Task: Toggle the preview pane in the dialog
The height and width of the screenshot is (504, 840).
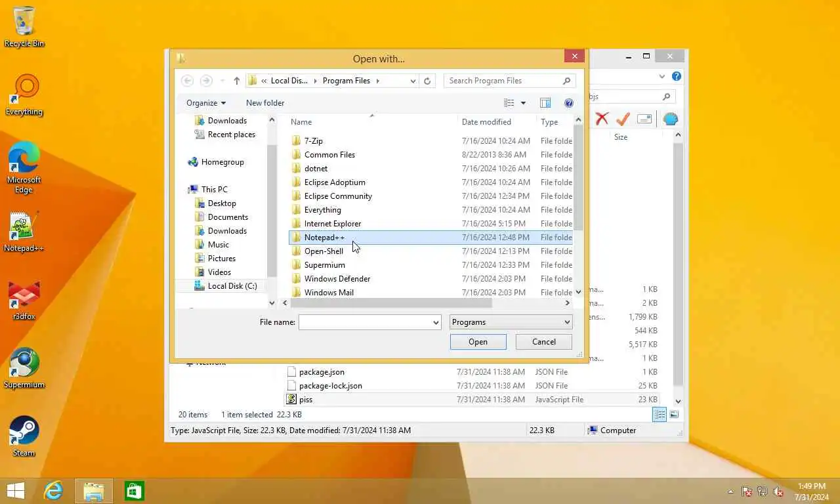Action: tap(545, 103)
